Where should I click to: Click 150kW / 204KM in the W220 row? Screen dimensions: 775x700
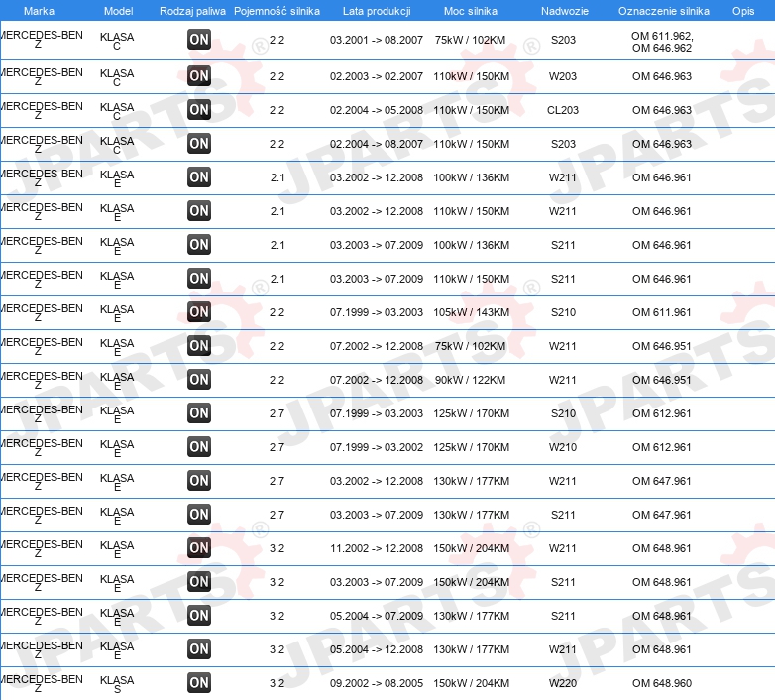pos(471,683)
